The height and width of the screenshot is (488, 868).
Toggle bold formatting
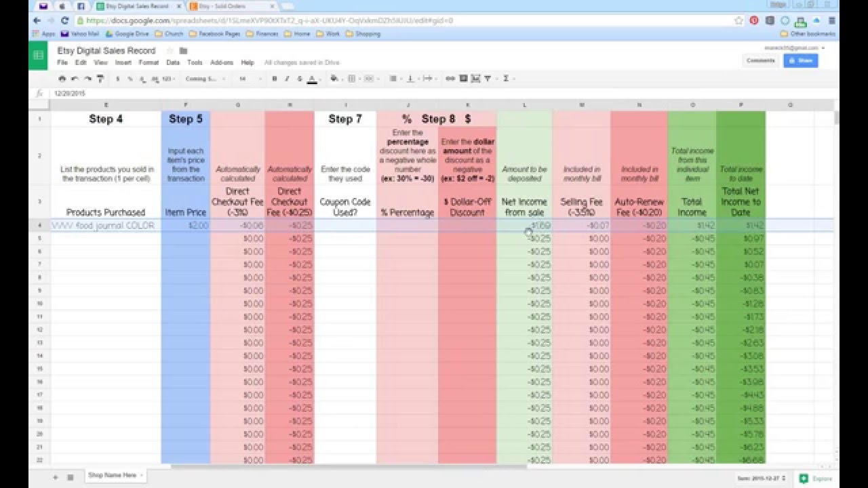click(x=275, y=79)
